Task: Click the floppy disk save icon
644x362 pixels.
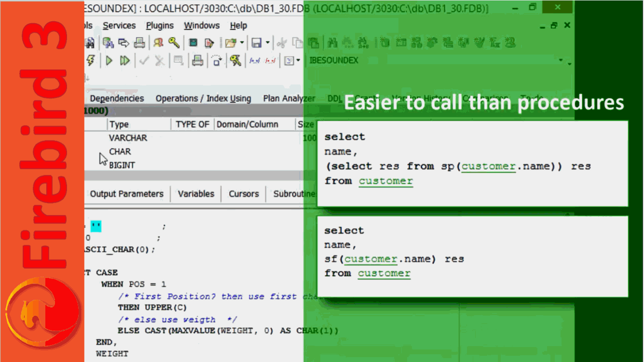Action: pyautogui.click(x=257, y=43)
